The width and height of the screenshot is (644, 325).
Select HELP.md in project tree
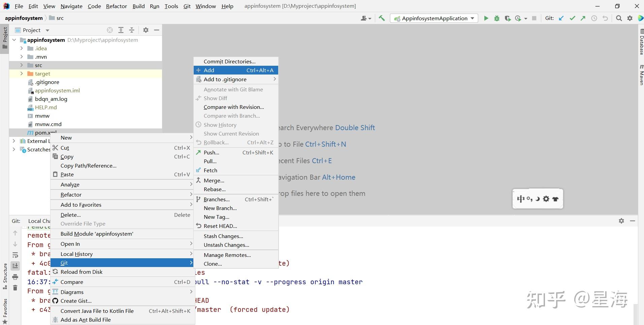coord(45,107)
